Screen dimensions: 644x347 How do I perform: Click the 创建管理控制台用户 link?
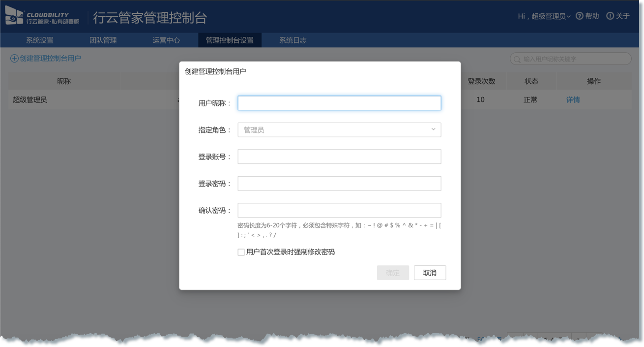[x=50, y=59]
